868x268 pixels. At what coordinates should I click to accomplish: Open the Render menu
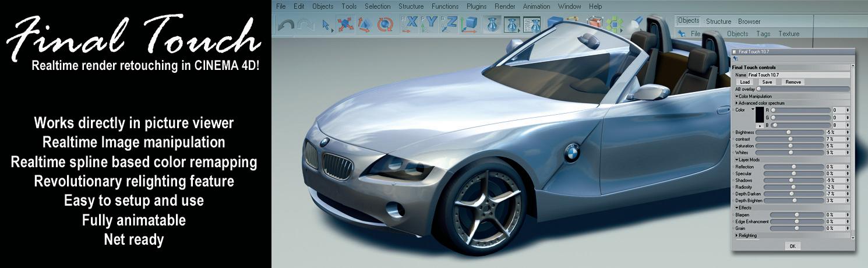[x=505, y=6]
